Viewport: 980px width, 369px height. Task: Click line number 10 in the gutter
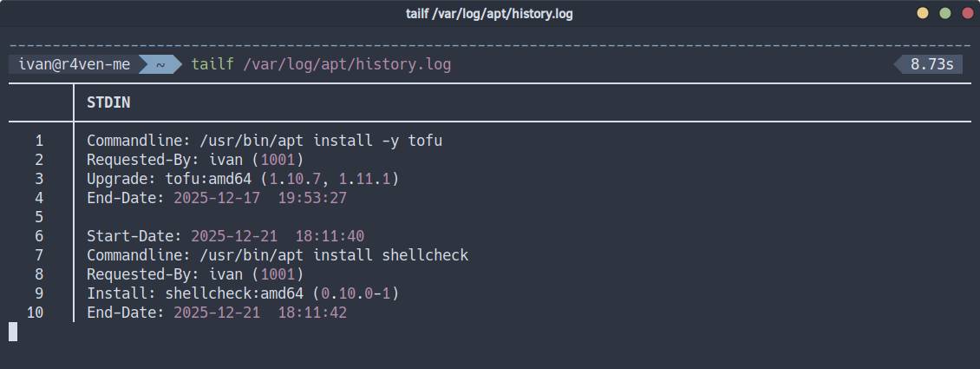point(36,312)
